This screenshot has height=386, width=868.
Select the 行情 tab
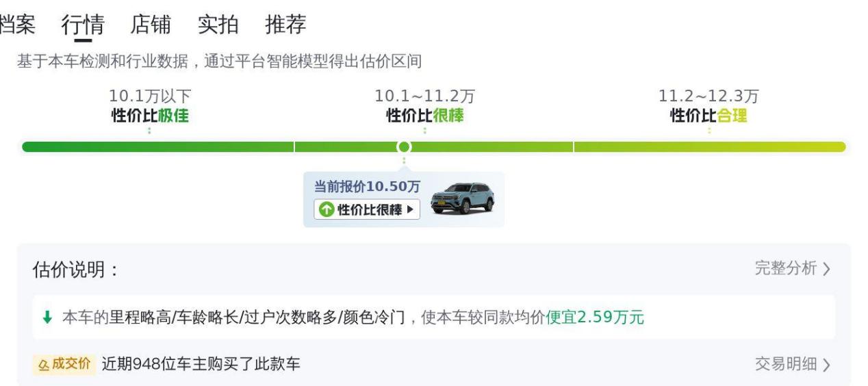tap(83, 25)
